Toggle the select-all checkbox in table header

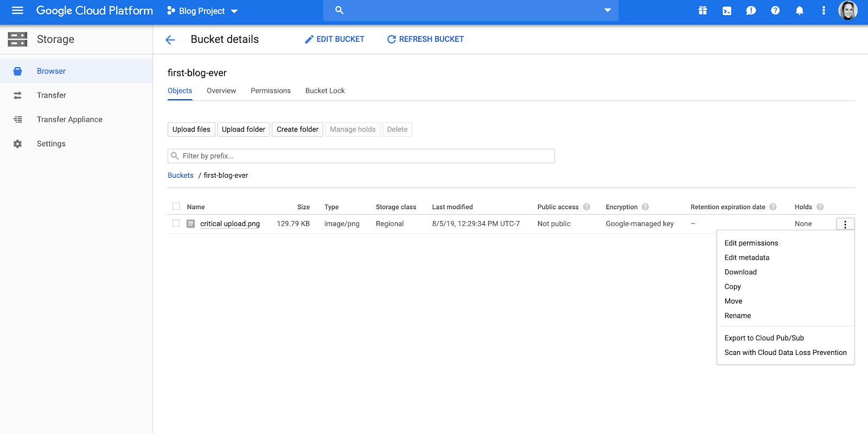pos(176,206)
